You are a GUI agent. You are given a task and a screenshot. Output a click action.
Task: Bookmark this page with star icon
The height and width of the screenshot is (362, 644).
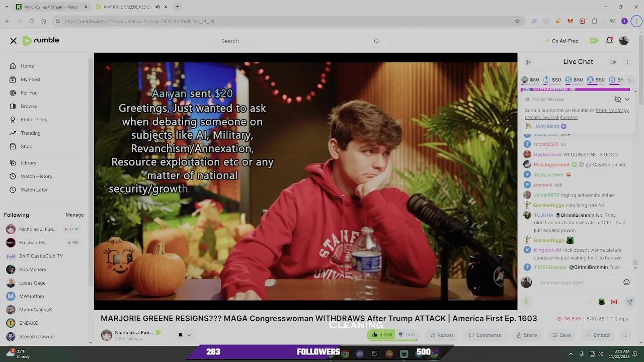[517, 21]
